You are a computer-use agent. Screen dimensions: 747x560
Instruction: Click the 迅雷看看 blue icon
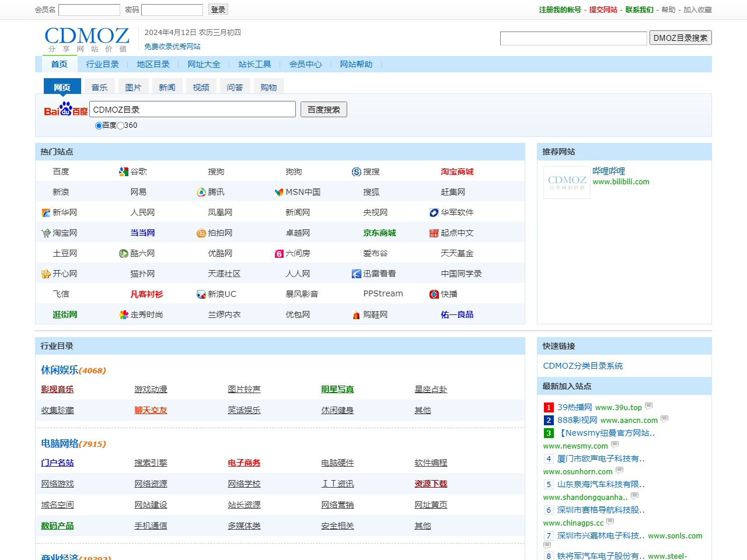pyautogui.click(x=356, y=274)
